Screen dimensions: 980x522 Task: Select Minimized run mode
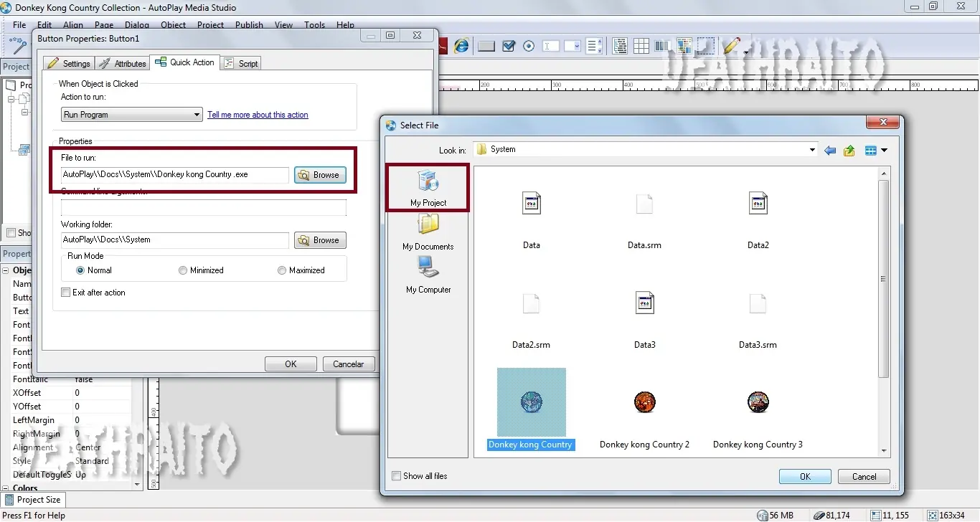183,270
